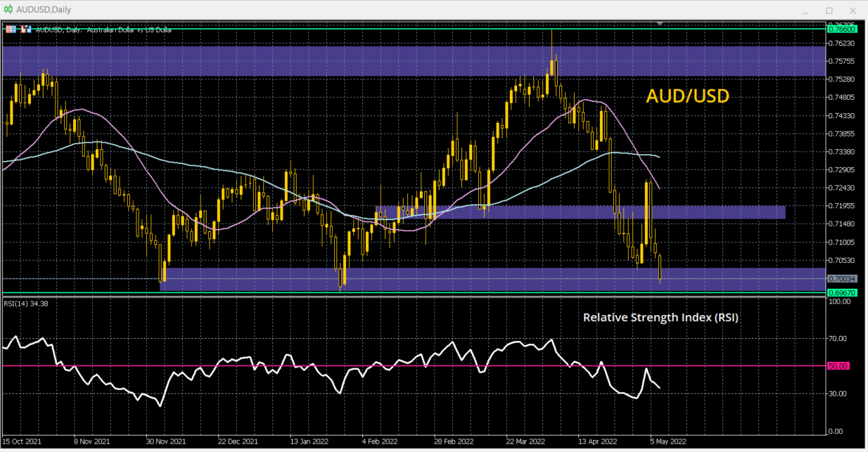Click the 8 Nov 2021 date label

point(92,443)
